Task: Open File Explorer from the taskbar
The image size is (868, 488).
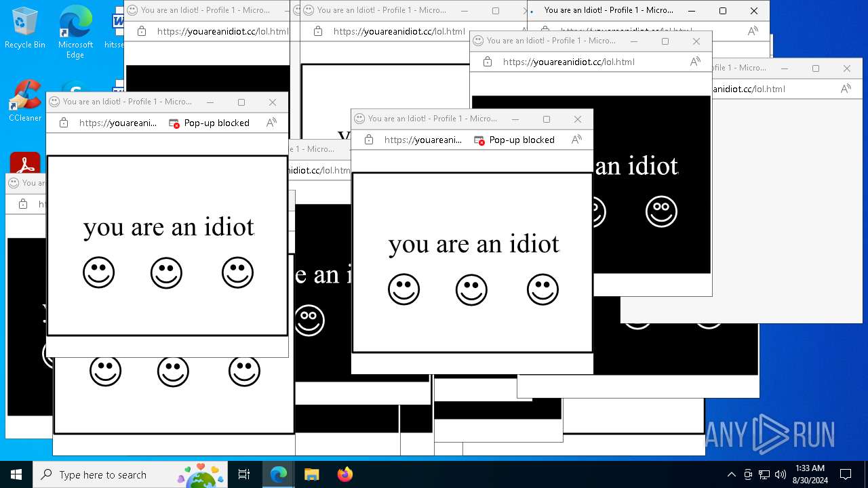Action: (x=311, y=474)
